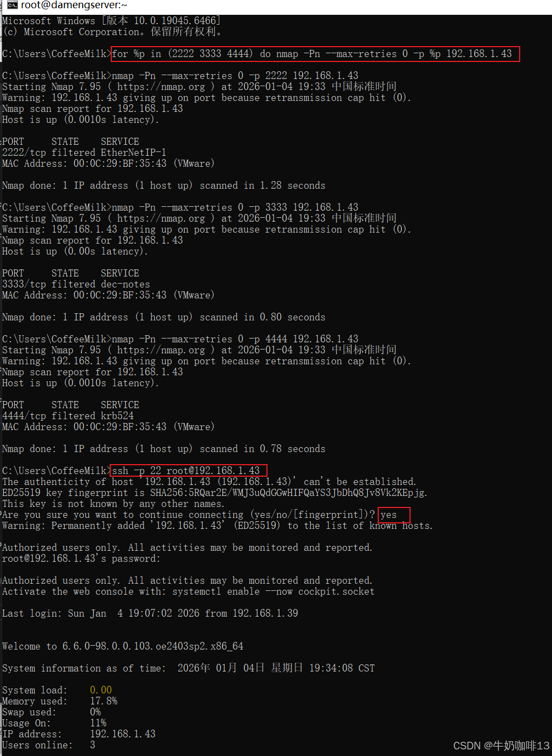Click the Users online value 3
Screen dimensions: 552x756
tap(93, 745)
